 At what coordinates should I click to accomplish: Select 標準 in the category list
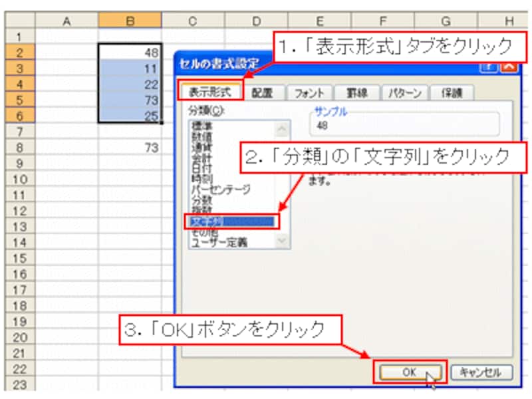[x=201, y=126]
